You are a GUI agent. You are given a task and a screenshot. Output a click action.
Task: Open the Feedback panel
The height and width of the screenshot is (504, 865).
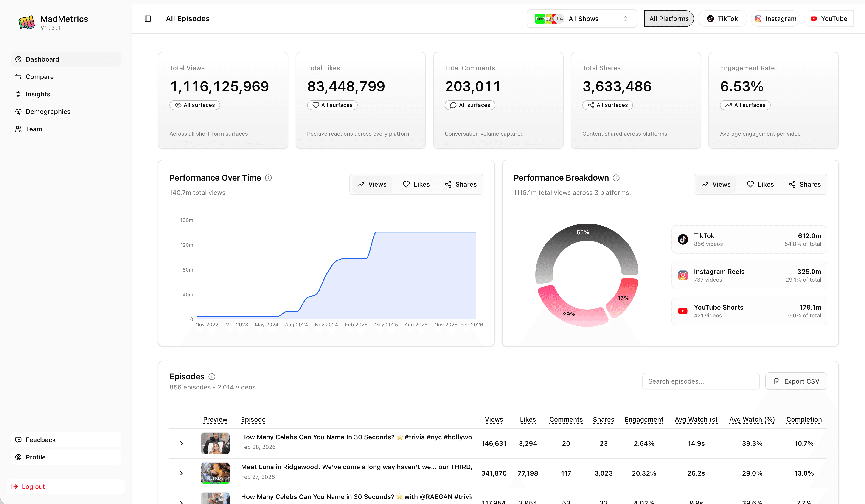coord(41,440)
